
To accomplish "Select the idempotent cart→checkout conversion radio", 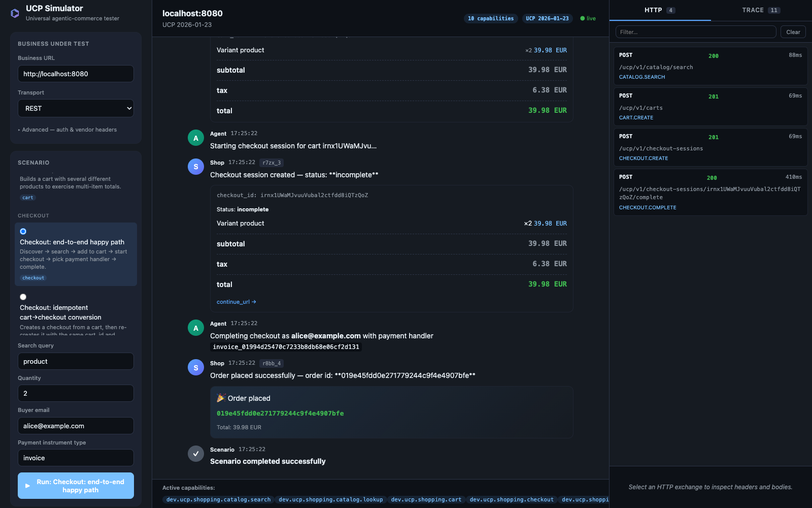I will 23,297.
